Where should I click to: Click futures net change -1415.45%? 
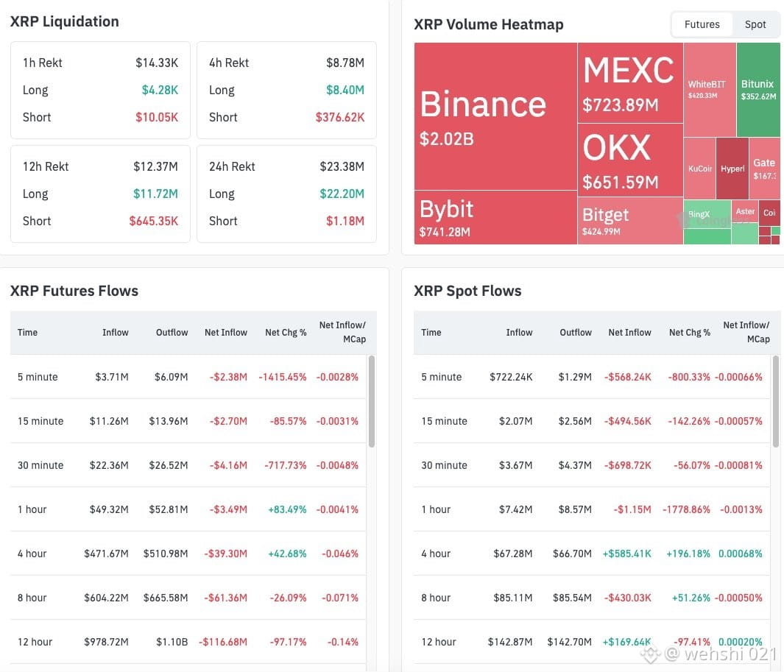(x=283, y=377)
